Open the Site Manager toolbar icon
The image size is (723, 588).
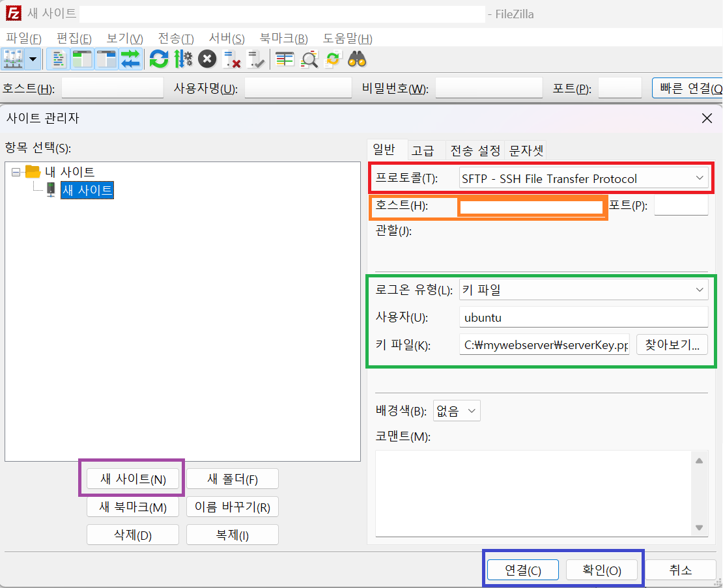(13, 59)
